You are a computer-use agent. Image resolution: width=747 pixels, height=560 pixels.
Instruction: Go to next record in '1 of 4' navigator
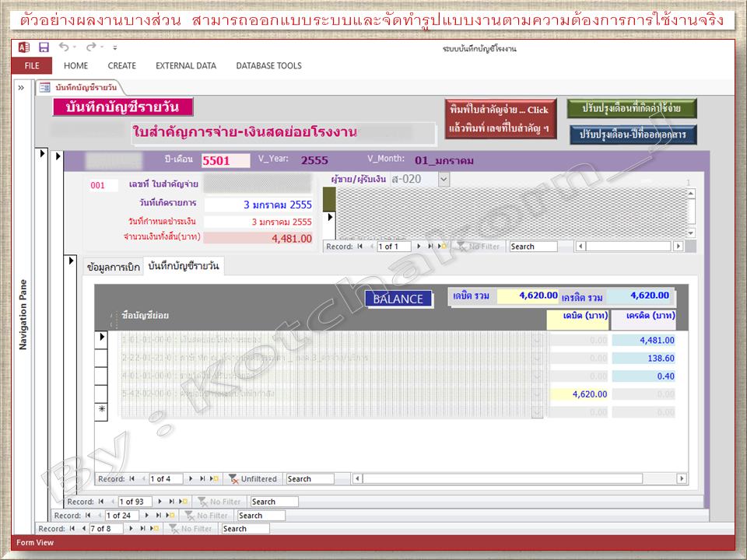pyautogui.click(x=193, y=479)
